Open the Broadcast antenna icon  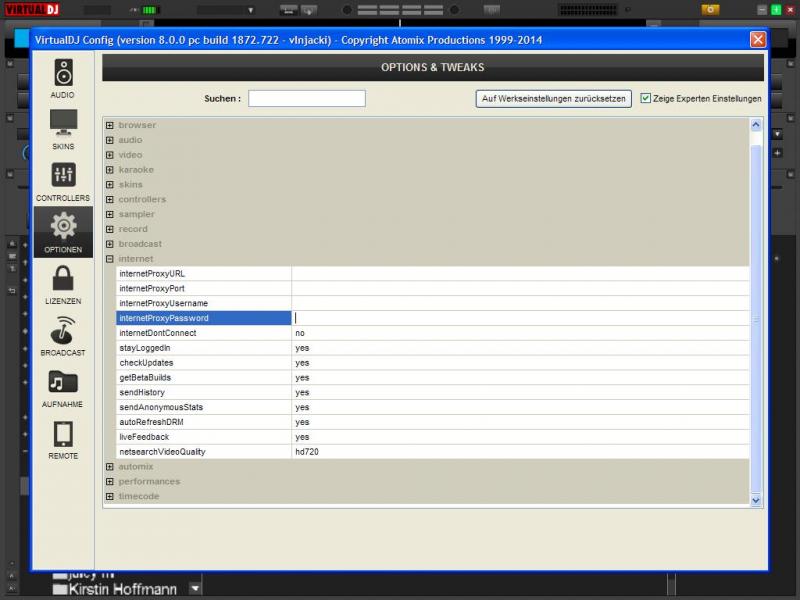[63, 330]
